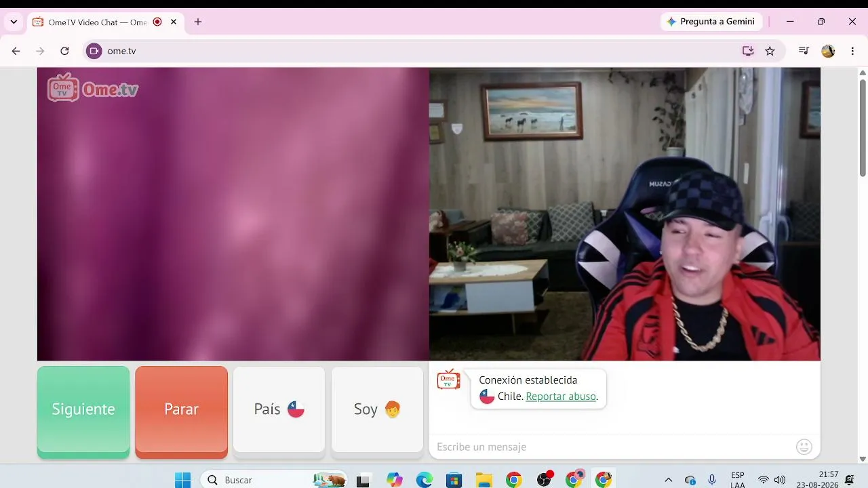Report abuse via Reportar abuso link
868x488 pixels.
(561, 396)
